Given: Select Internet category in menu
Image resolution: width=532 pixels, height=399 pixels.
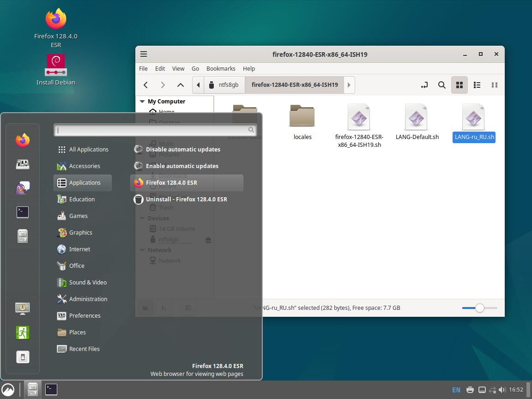Looking at the screenshot, I should click(83, 249).
